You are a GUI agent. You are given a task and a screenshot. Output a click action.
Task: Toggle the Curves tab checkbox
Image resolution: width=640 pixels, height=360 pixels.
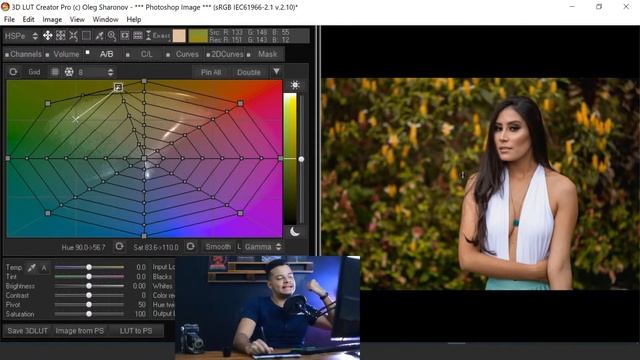point(168,55)
